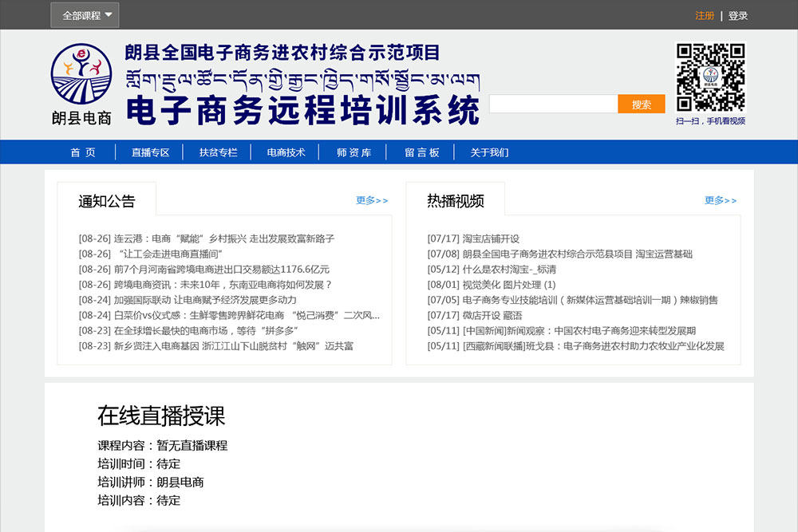The height and width of the screenshot is (532, 798).
Task: Click 更多>> next to 通知公告
Action: tap(372, 200)
